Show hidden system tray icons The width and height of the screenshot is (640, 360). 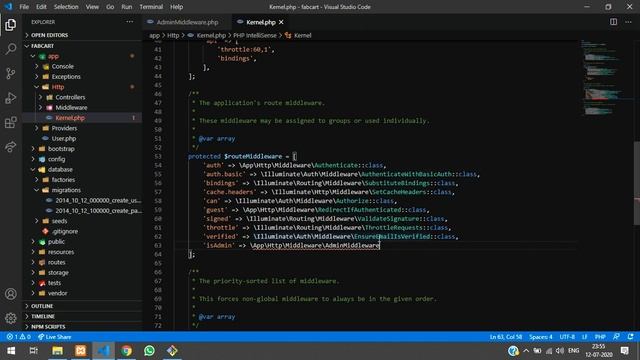pos(526,351)
